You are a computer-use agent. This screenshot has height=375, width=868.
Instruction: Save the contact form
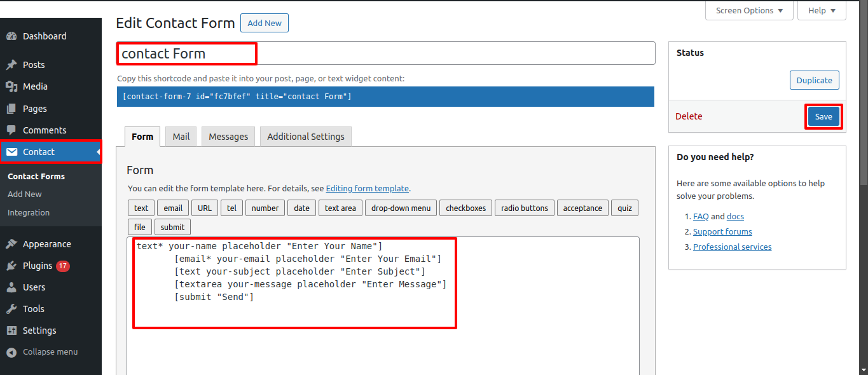pyautogui.click(x=823, y=117)
